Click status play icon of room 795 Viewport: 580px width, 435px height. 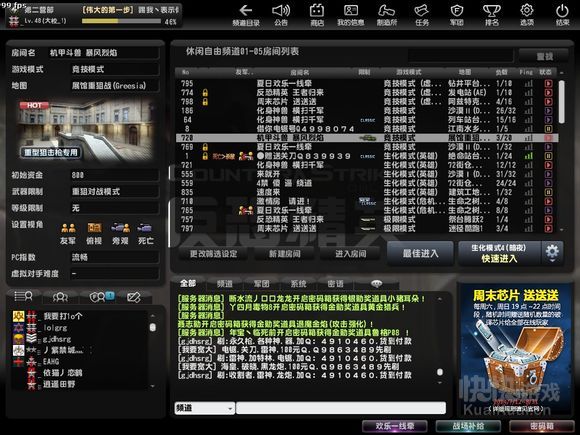point(548,84)
